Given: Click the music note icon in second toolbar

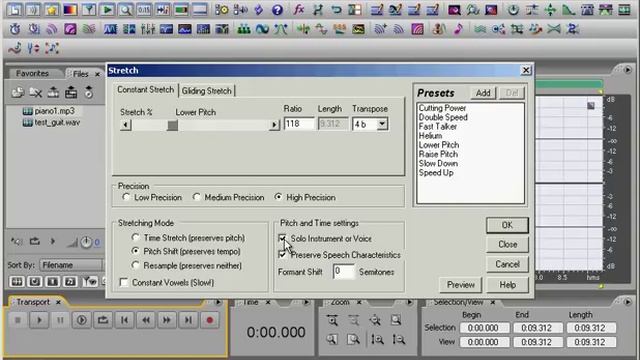Looking at the screenshot, I should [x=458, y=29].
